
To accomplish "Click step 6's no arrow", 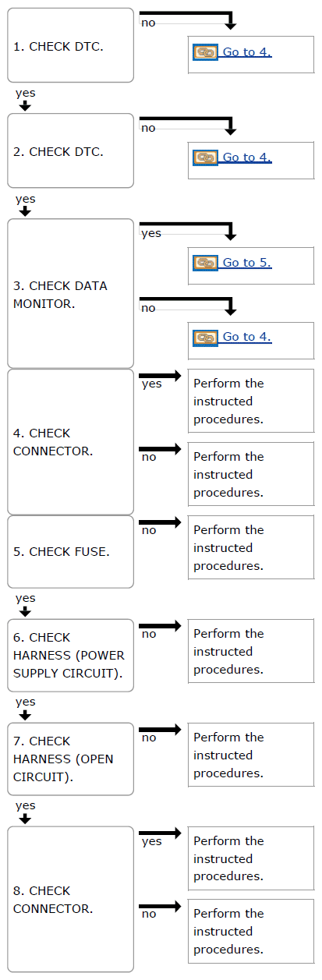I will coord(160,625).
